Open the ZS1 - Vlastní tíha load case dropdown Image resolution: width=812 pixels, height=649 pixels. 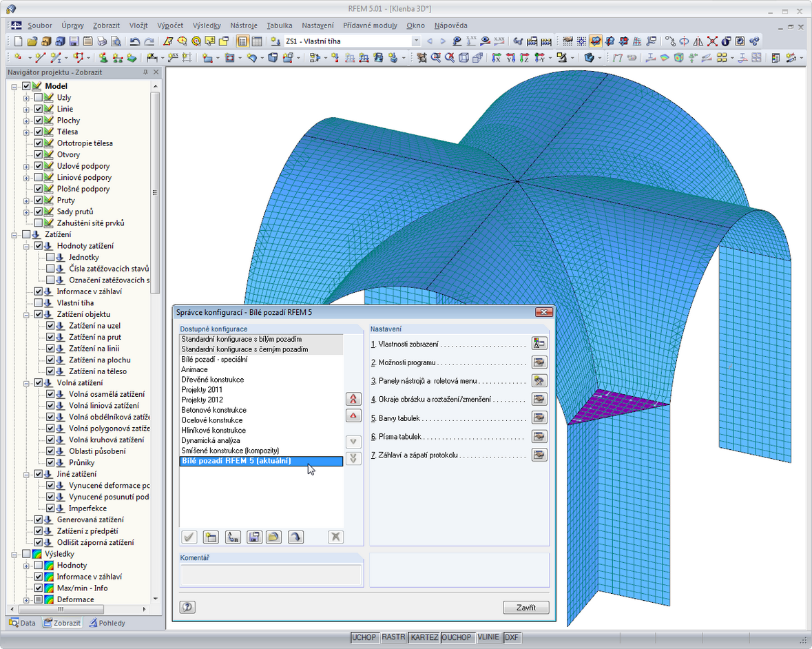tap(415, 41)
